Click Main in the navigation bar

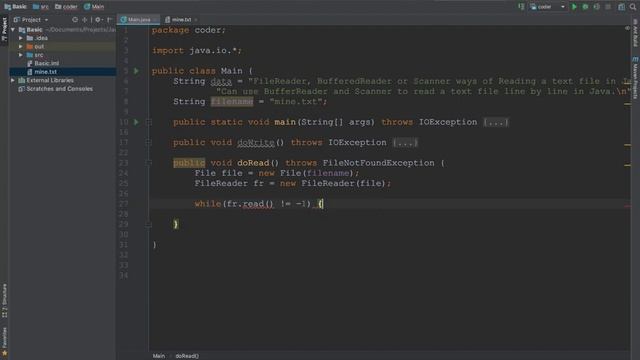click(x=94, y=7)
